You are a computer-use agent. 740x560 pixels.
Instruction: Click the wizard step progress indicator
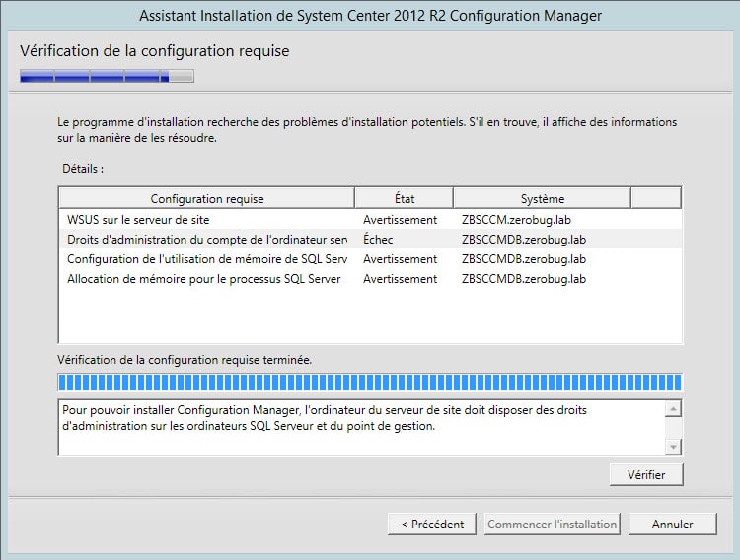pos(107,76)
